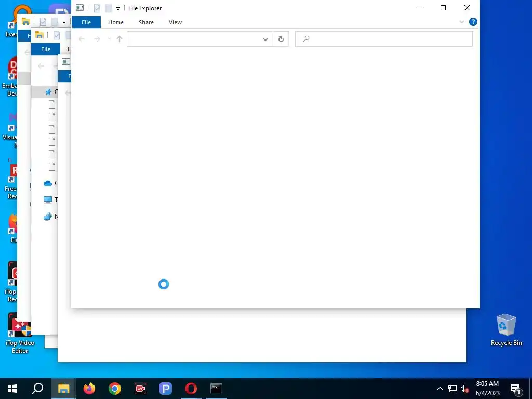The image size is (532, 399).
Task: Click the New folder quick access icon
Action: tap(109, 8)
